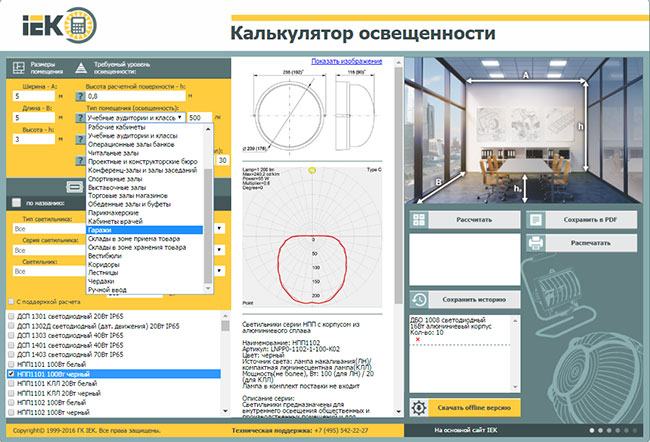Click the length B input field

pos(34,118)
